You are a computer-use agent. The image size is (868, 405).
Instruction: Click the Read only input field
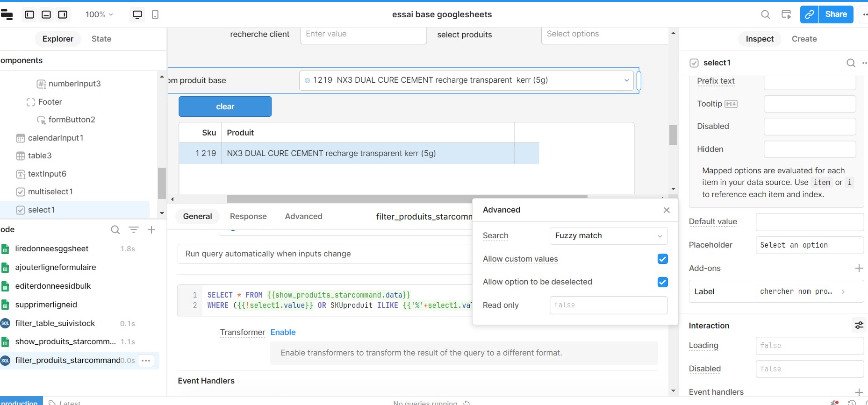608,305
